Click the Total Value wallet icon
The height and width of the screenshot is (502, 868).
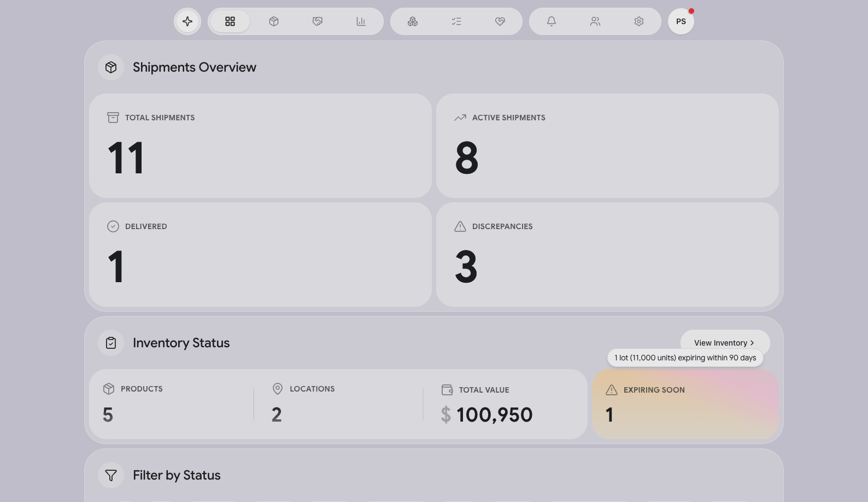click(x=447, y=390)
